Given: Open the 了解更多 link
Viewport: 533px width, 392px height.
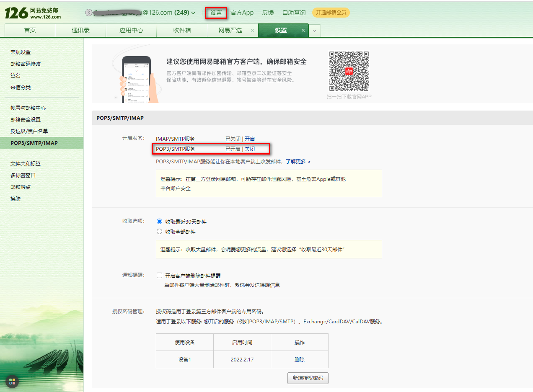Looking at the screenshot, I should (298, 161).
